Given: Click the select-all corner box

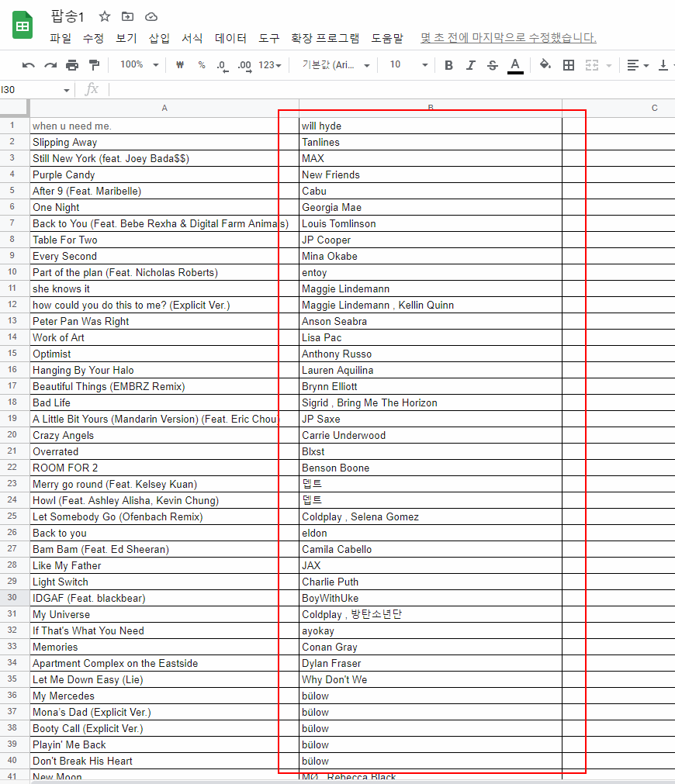Looking at the screenshot, I should (x=14, y=108).
